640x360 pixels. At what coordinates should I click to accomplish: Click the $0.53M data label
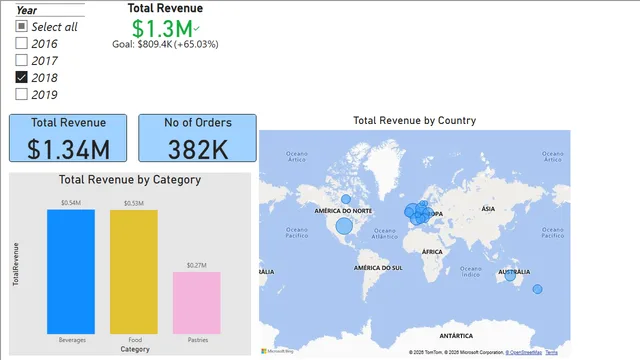click(134, 203)
